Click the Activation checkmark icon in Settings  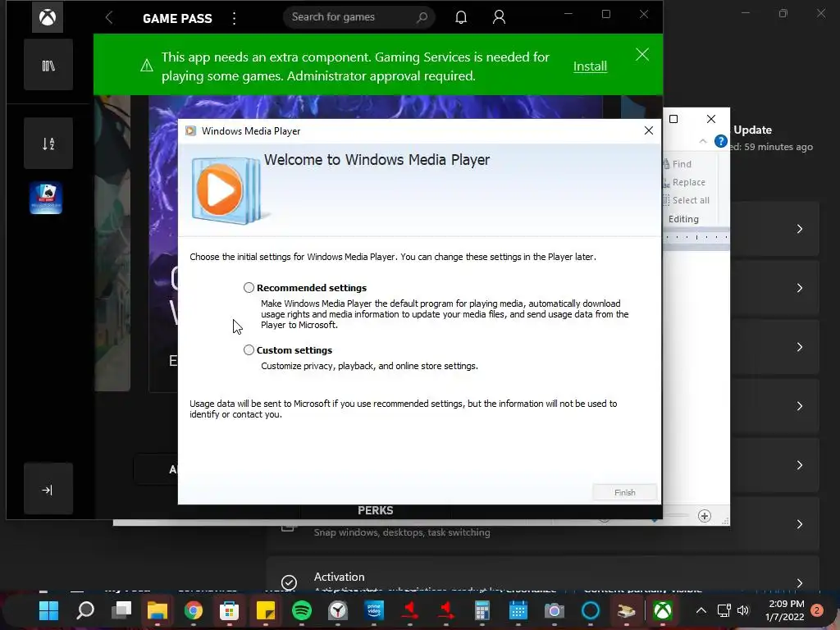(289, 582)
